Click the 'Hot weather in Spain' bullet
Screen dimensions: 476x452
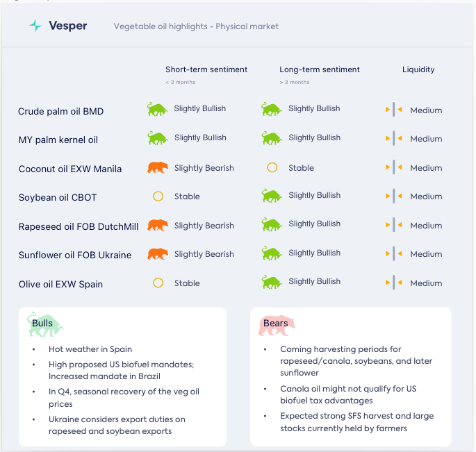click(90, 349)
